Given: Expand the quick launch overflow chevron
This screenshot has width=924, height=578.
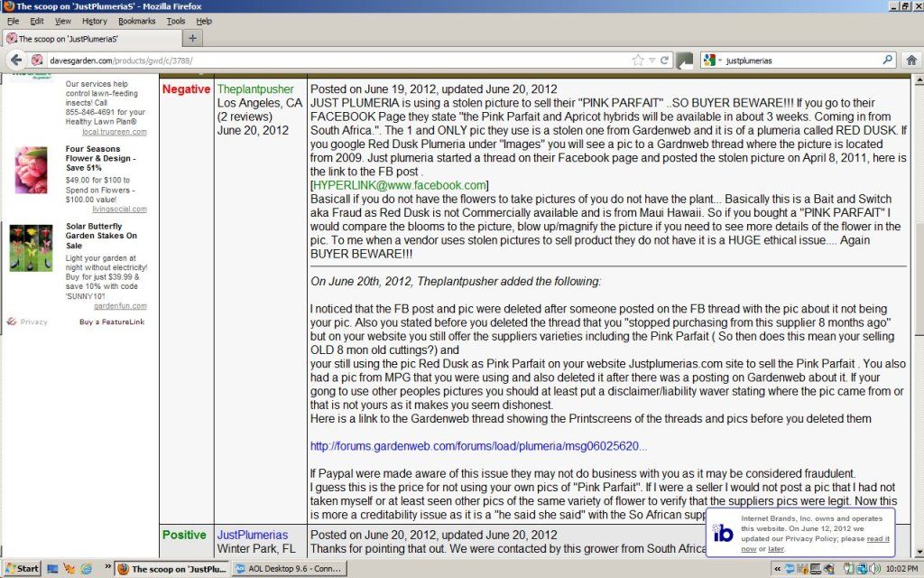Looking at the screenshot, I should click(108, 567).
